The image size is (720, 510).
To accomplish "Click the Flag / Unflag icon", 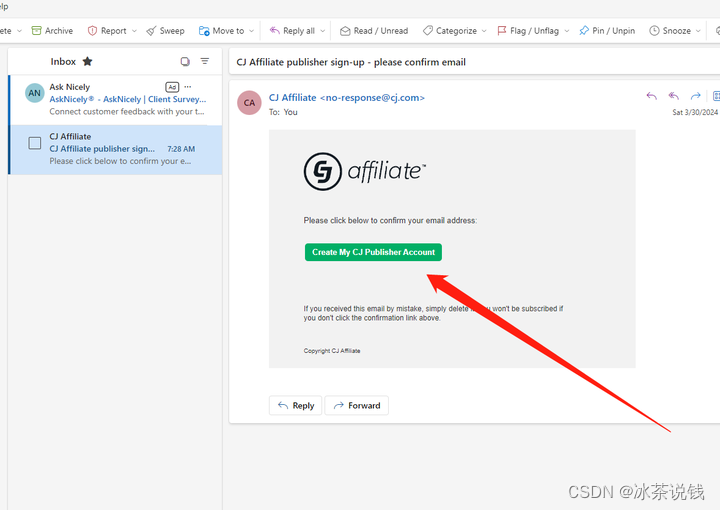I will tap(501, 31).
